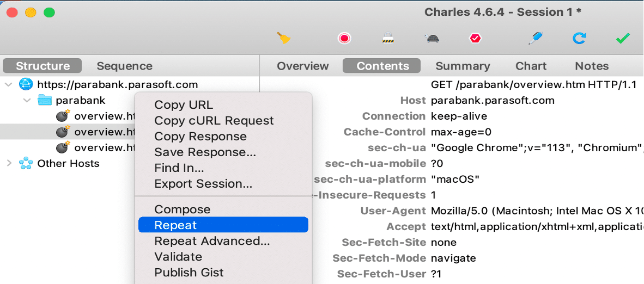Toggle the turtle throttling icon
644x284 pixels.
click(432, 39)
